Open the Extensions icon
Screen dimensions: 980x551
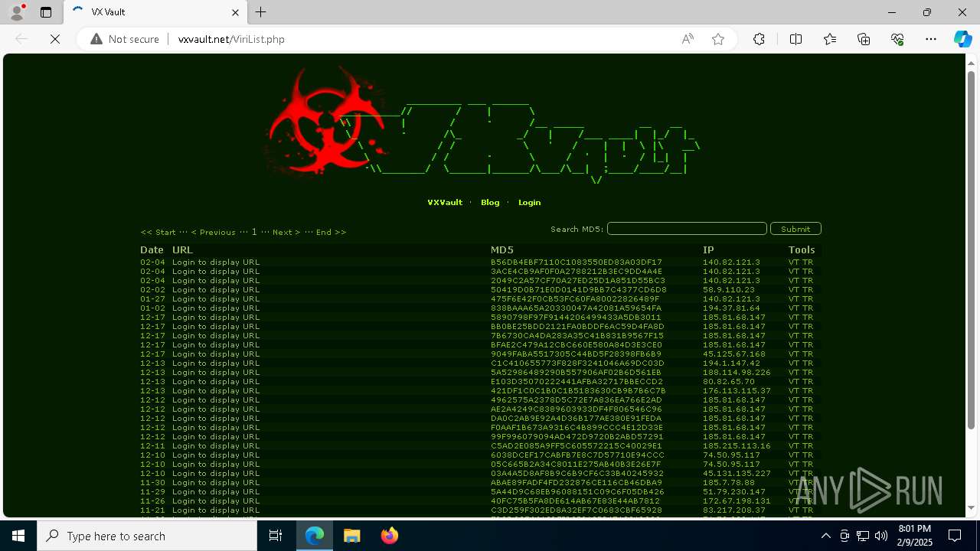tap(759, 39)
